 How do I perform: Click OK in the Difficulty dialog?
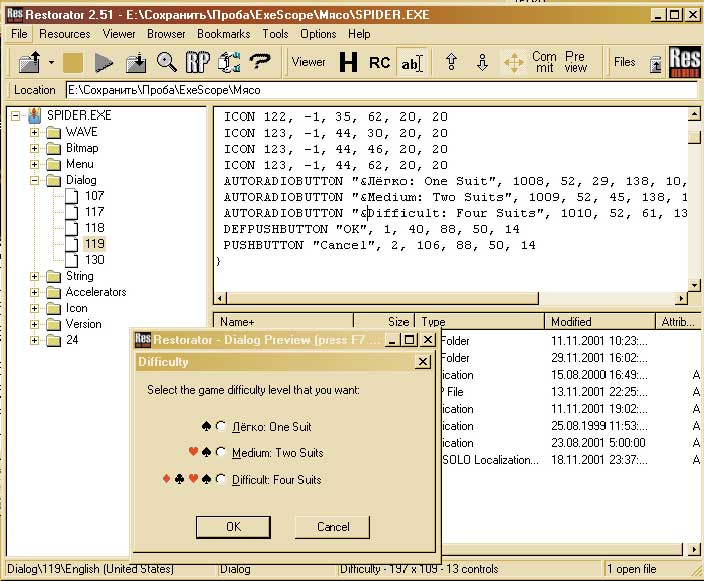[x=233, y=527]
